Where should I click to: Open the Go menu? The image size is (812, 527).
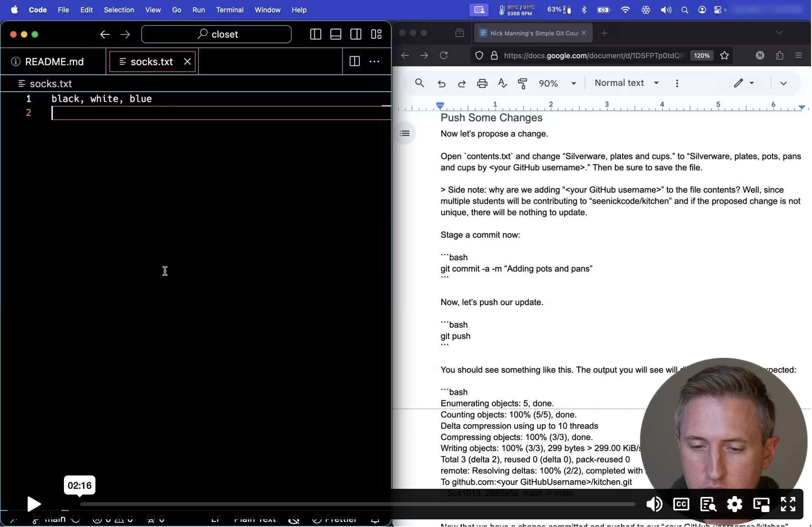coord(177,10)
